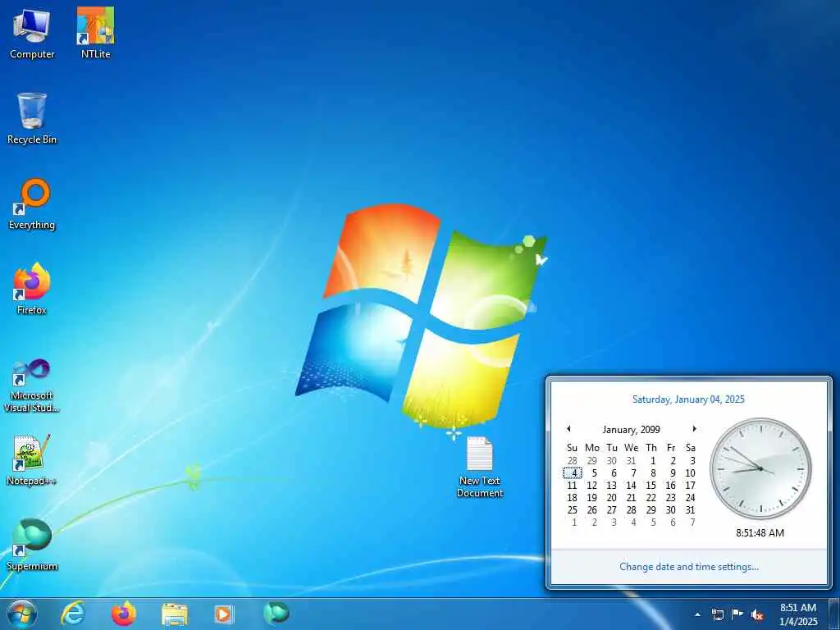Click the Saturday, January 04, 2025 date
The height and width of the screenshot is (630, 840).
point(688,399)
